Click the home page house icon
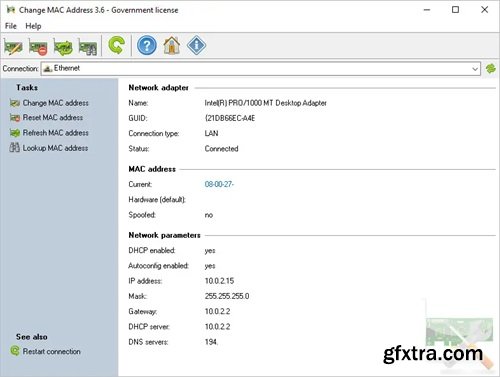 pyautogui.click(x=172, y=45)
